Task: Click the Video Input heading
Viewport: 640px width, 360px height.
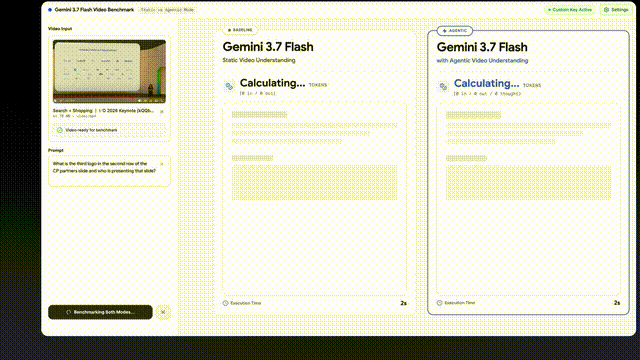Action: click(x=60, y=29)
